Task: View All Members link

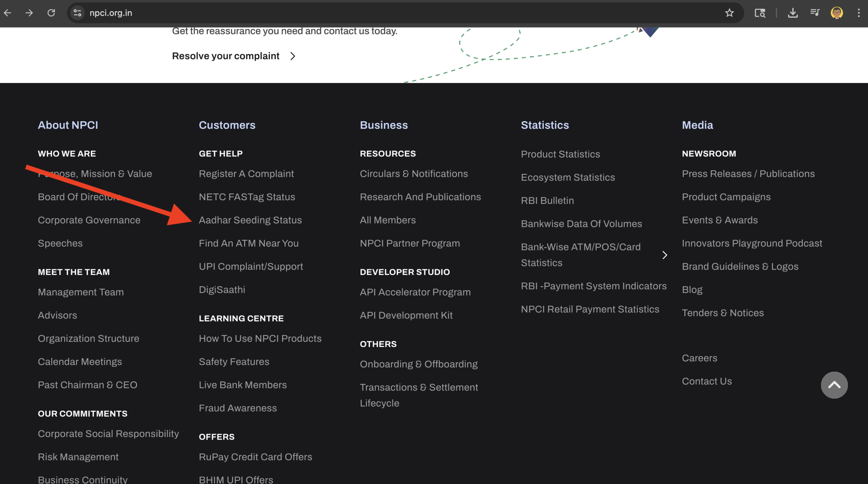Action: click(x=388, y=220)
